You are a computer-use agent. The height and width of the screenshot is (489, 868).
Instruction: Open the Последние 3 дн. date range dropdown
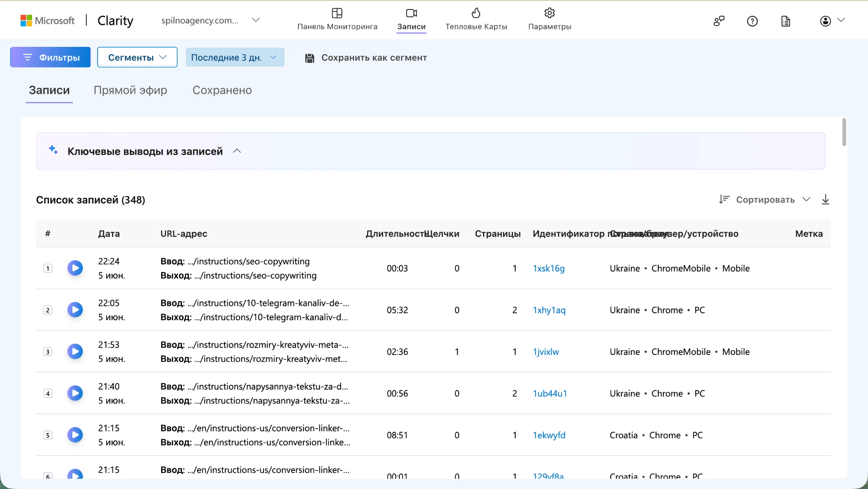235,57
